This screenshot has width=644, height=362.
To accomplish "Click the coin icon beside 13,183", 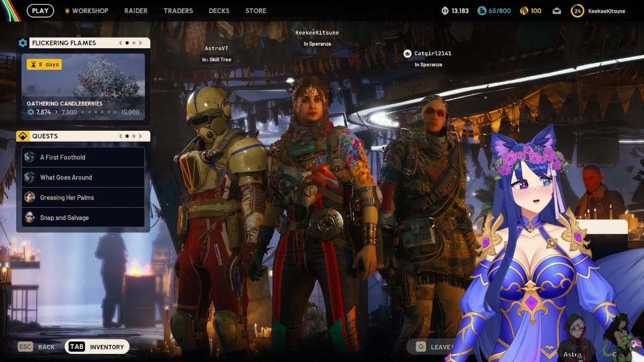I will (x=445, y=11).
